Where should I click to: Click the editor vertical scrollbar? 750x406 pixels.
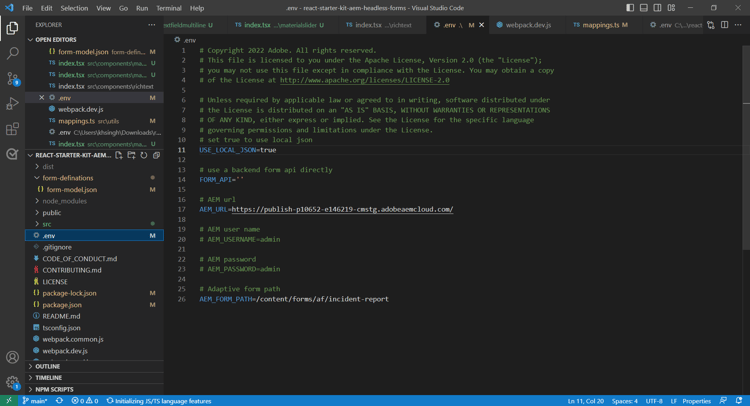pyautogui.click(x=746, y=147)
